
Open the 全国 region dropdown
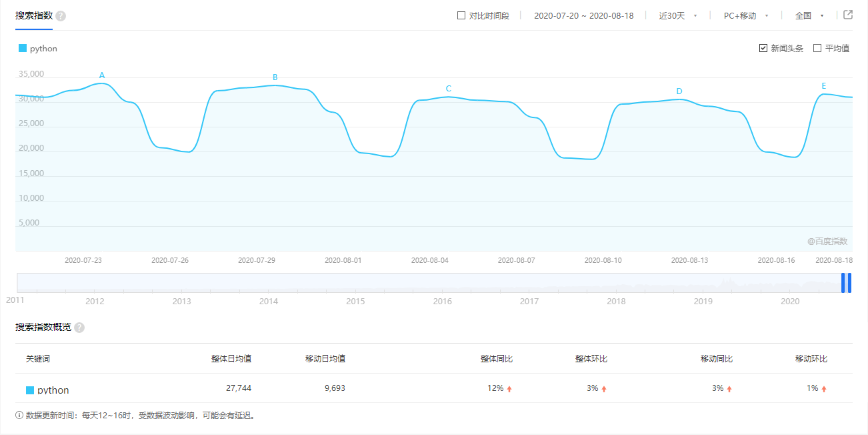(809, 15)
